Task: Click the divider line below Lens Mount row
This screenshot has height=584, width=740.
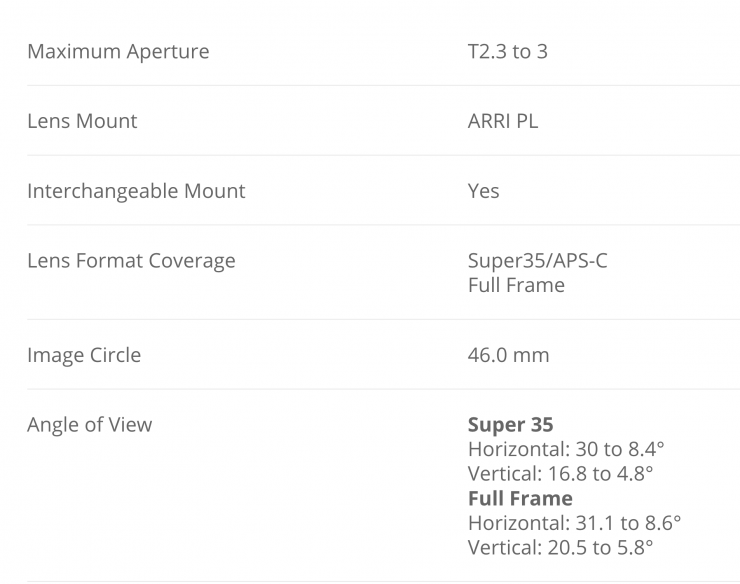Action: (370, 155)
